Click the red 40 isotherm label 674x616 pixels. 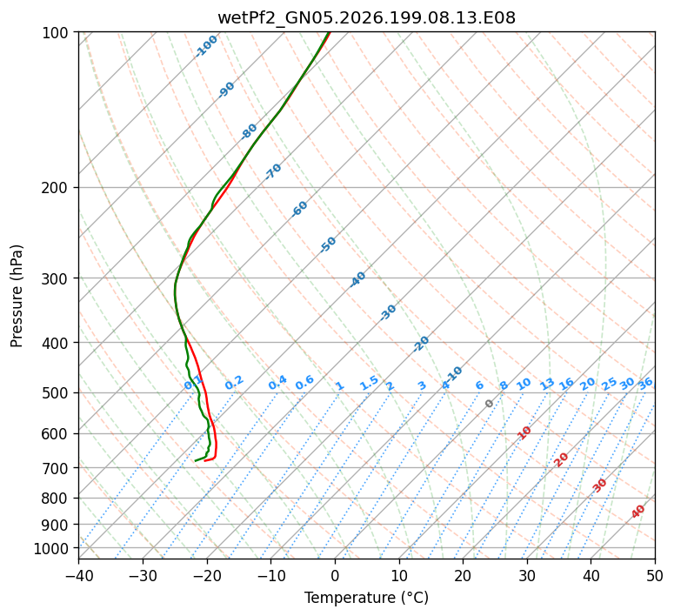637,512
